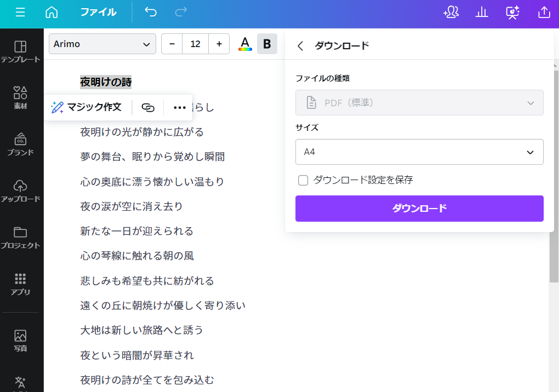Open the アプリ panel
The height and width of the screenshot is (392, 559).
[x=20, y=284]
